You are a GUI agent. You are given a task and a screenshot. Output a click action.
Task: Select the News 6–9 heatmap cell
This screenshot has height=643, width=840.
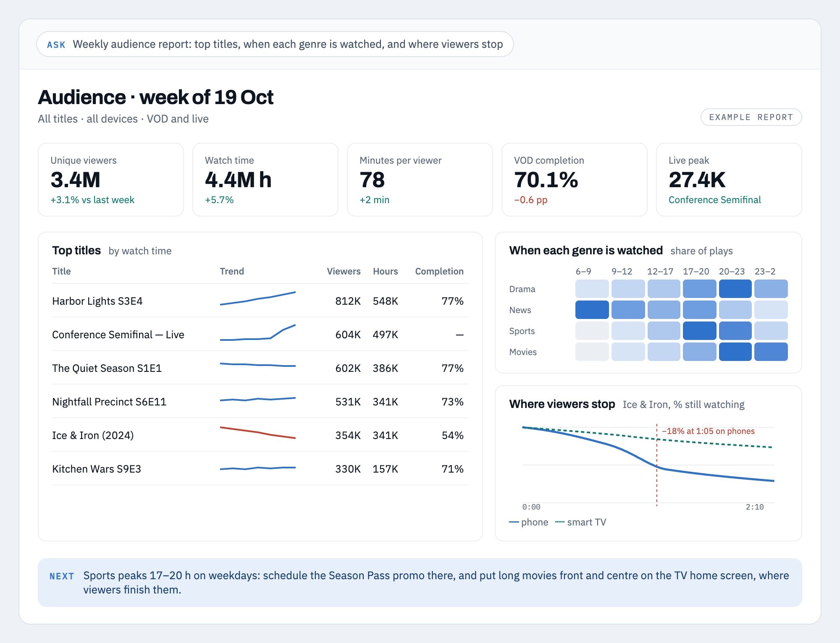[x=592, y=310]
